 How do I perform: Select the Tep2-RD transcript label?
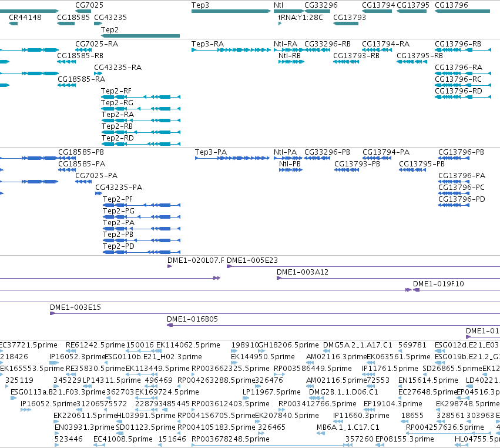click(118, 138)
